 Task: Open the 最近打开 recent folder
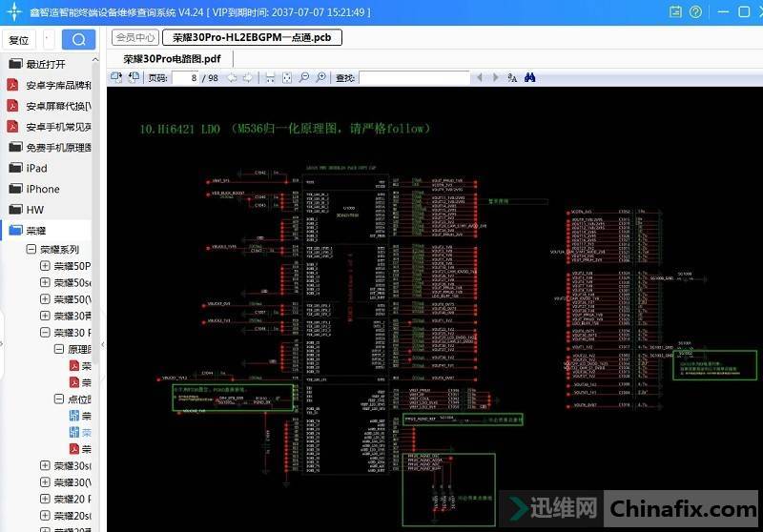click(45, 64)
